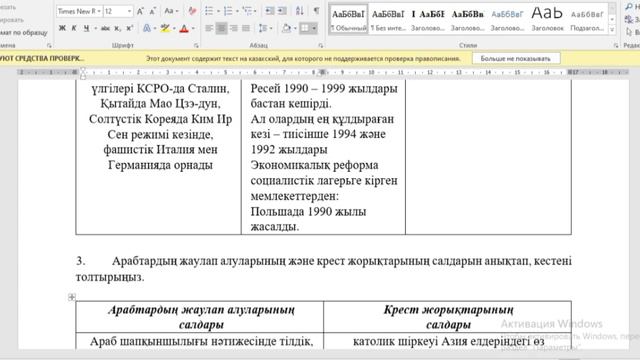The height and width of the screenshot is (360, 640).
Task: Click the text 'Ресей 1990 – 1999 жылдары'
Action: (324, 88)
